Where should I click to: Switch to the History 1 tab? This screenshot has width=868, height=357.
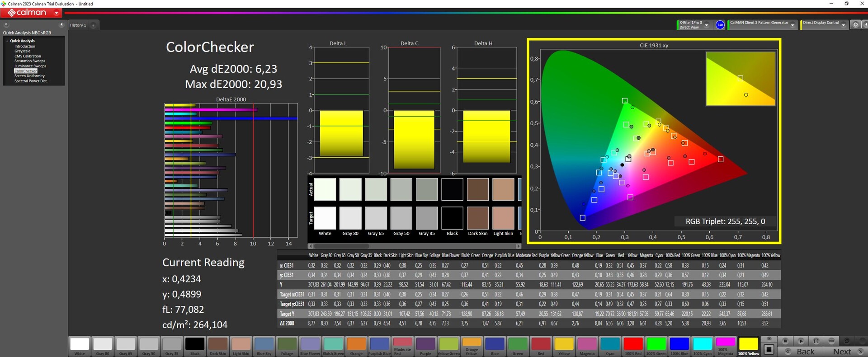tap(78, 25)
